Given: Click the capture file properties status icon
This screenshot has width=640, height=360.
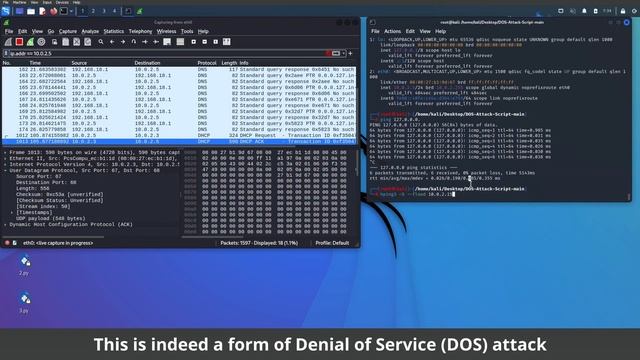Looking at the screenshot, I should pyautogui.click(x=15, y=243).
